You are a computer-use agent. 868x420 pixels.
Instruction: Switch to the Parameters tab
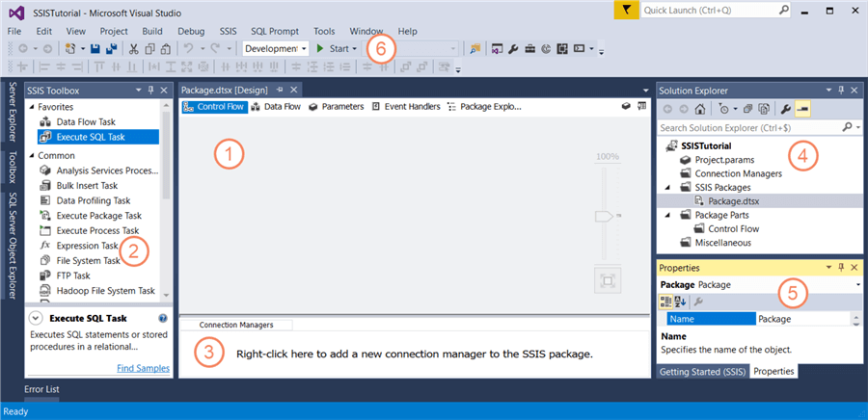(x=337, y=107)
